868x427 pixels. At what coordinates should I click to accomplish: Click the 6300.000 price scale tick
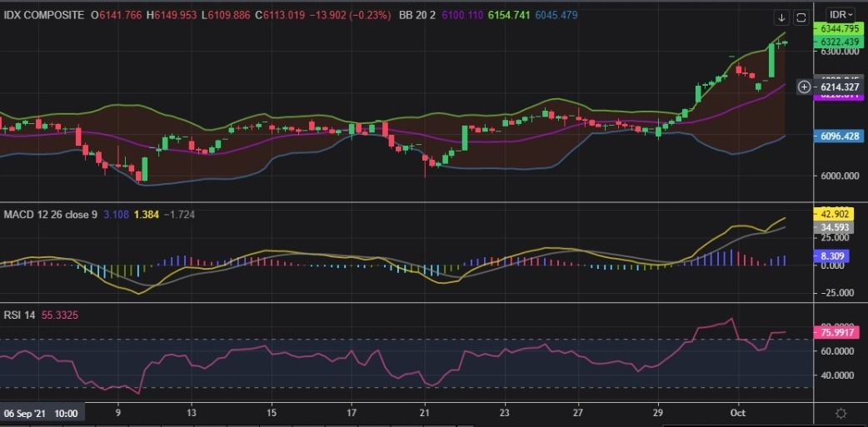pyautogui.click(x=838, y=51)
